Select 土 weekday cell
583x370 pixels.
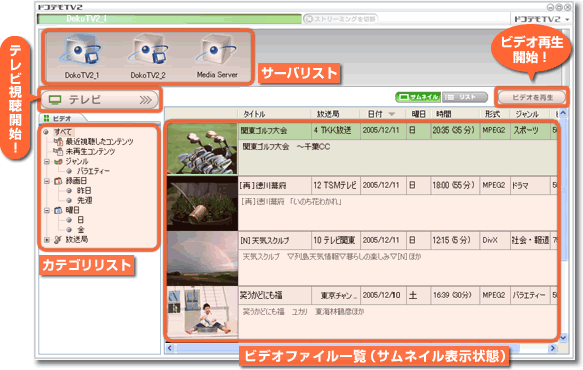pyautogui.click(x=419, y=295)
